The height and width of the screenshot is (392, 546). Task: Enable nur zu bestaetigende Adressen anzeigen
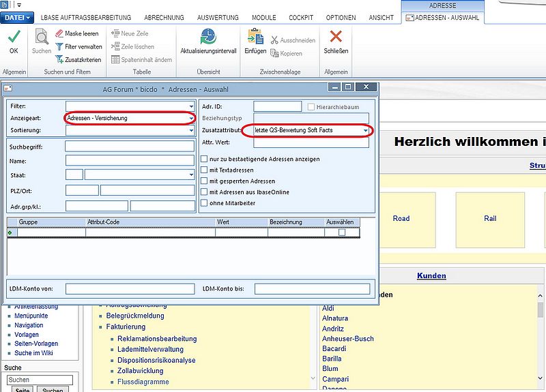pyautogui.click(x=204, y=159)
